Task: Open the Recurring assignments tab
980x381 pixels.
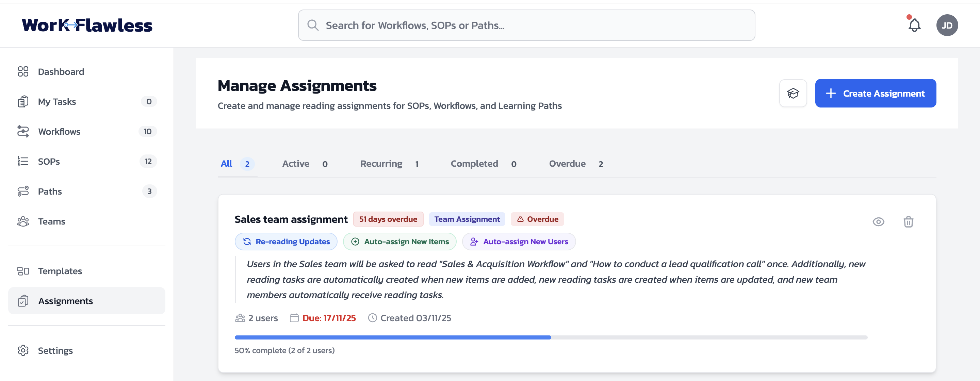Action: 381,164
